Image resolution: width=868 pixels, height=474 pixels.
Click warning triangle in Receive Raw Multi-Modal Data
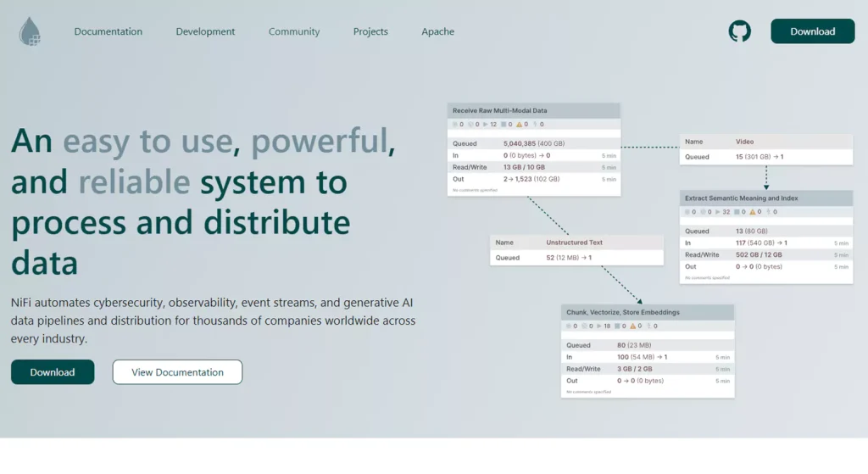coord(518,124)
